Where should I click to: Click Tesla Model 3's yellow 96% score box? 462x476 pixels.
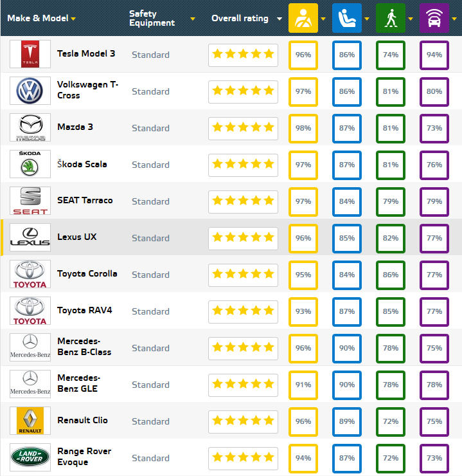tap(303, 55)
